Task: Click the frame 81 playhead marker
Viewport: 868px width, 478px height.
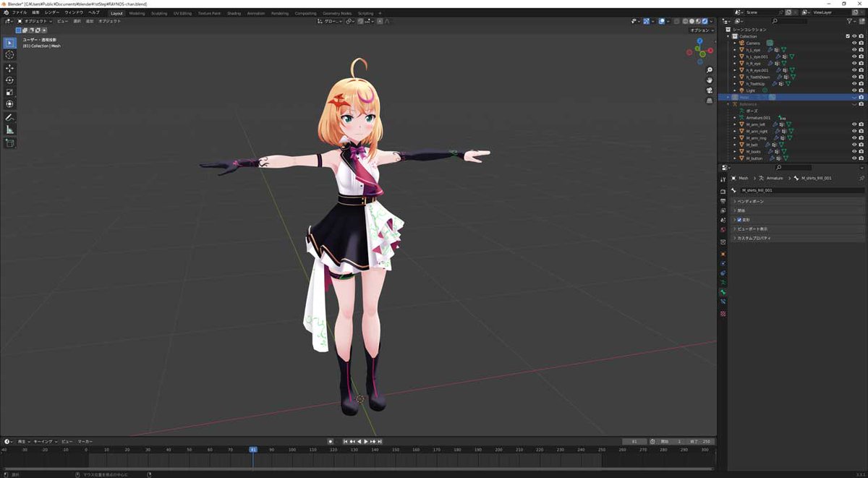Action: tap(252, 449)
